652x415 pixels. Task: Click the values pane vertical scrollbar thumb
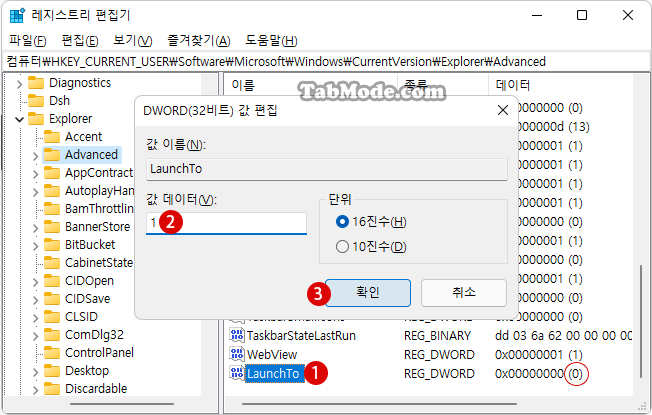[x=642, y=321]
